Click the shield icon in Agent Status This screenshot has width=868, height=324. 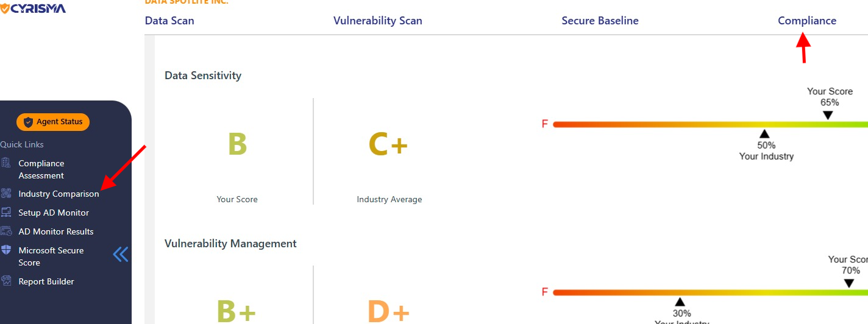pyautogui.click(x=28, y=122)
